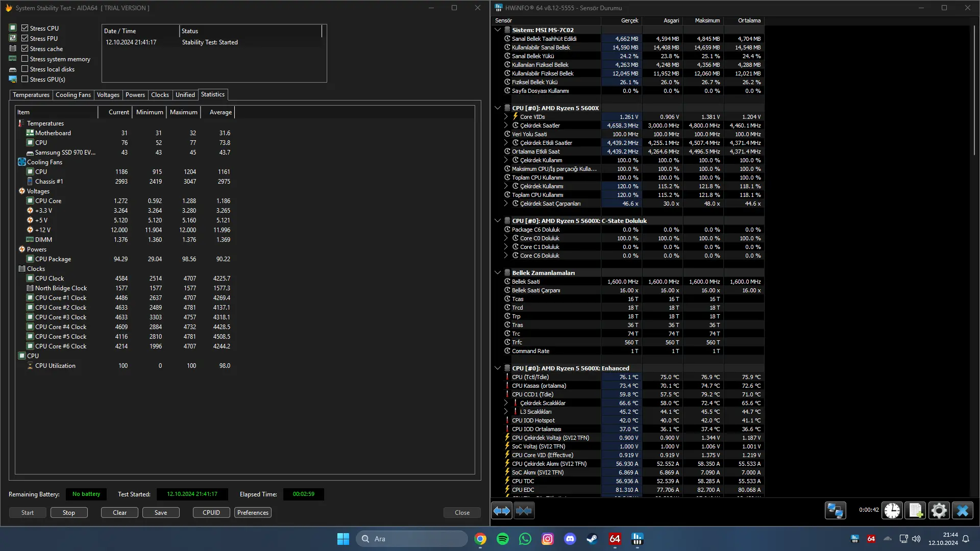Stop the stability test
The image size is (980, 551).
click(69, 513)
